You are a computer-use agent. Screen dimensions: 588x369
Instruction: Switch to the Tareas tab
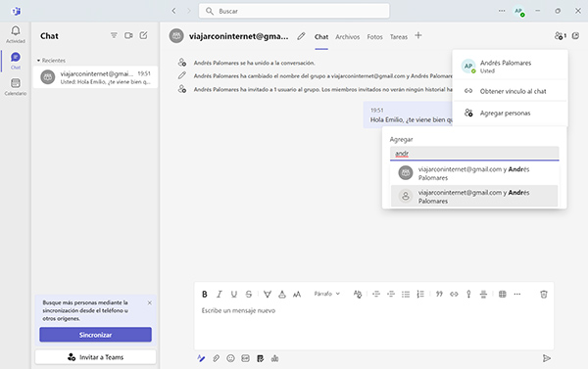398,37
